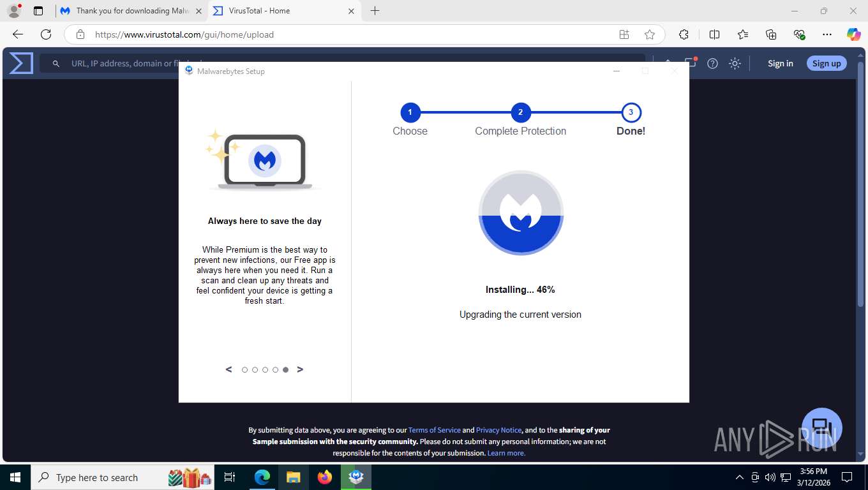Show the next slide with the right arrow
The width and height of the screenshot is (868, 490).
tap(300, 369)
